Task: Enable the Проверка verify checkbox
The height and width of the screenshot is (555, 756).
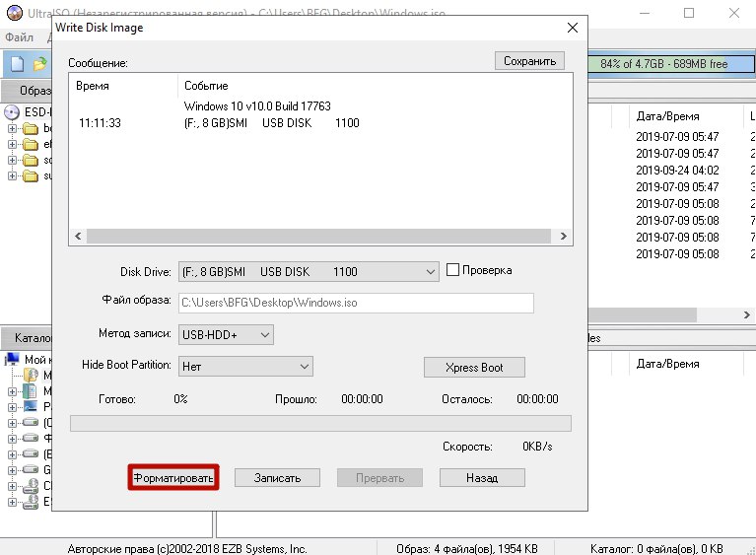Action: click(452, 269)
